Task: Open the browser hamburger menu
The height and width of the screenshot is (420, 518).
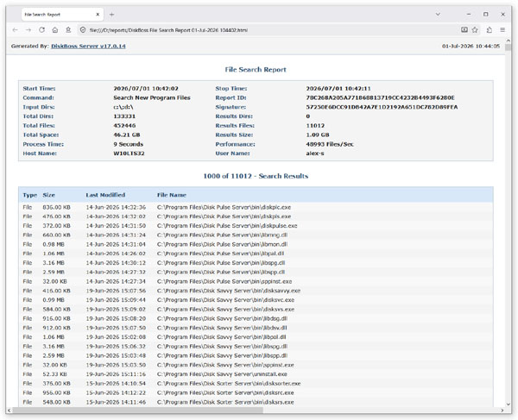Action: [502, 30]
